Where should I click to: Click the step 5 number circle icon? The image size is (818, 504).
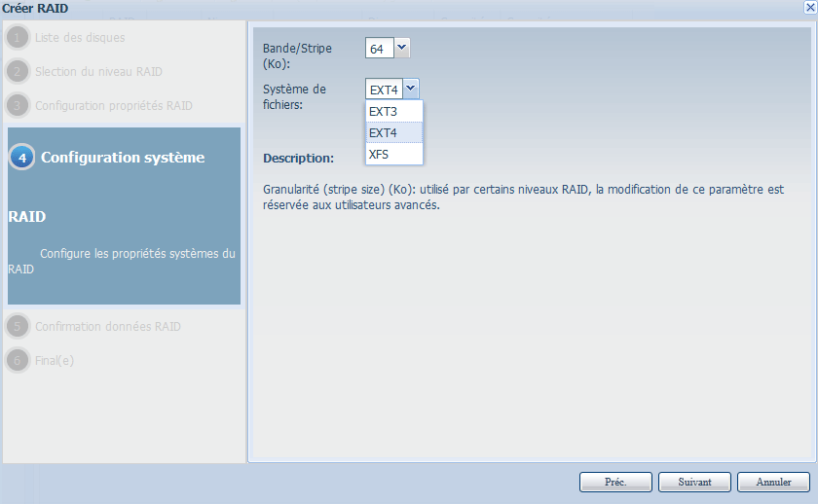(x=18, y=326)
